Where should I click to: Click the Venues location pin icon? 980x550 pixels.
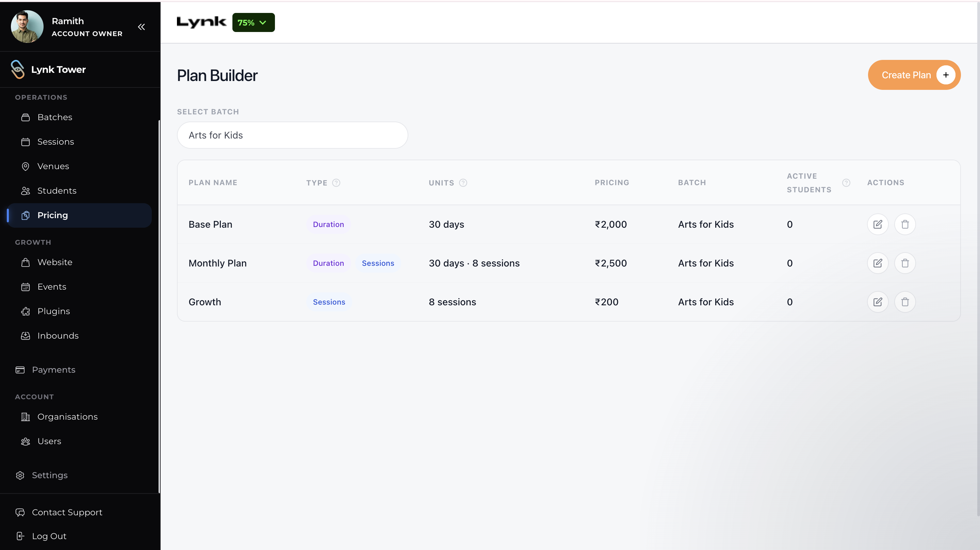click(26, 166)
